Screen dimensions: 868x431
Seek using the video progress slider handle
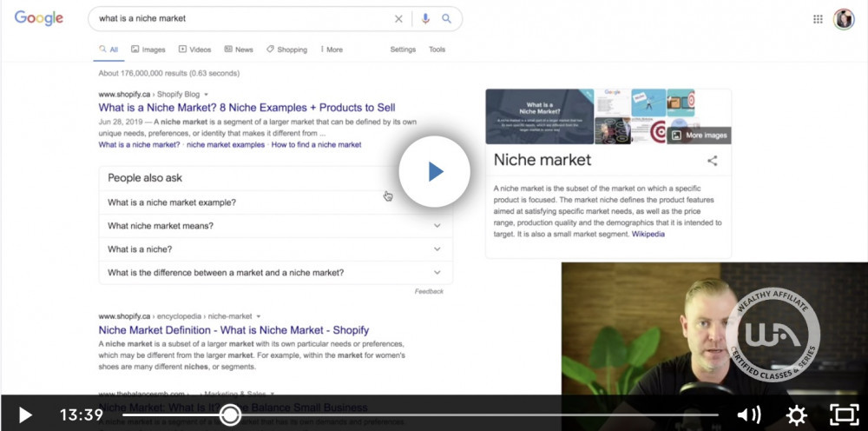[230, 414]
